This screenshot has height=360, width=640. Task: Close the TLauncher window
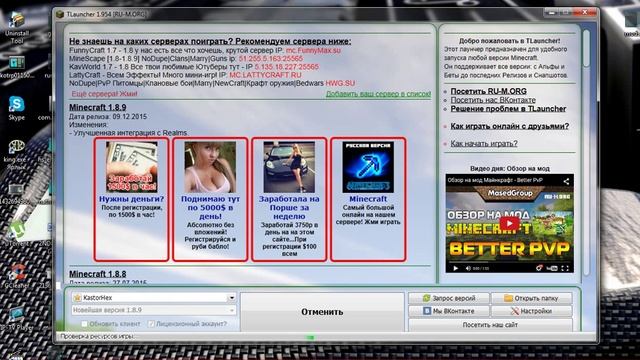point(584,12)
